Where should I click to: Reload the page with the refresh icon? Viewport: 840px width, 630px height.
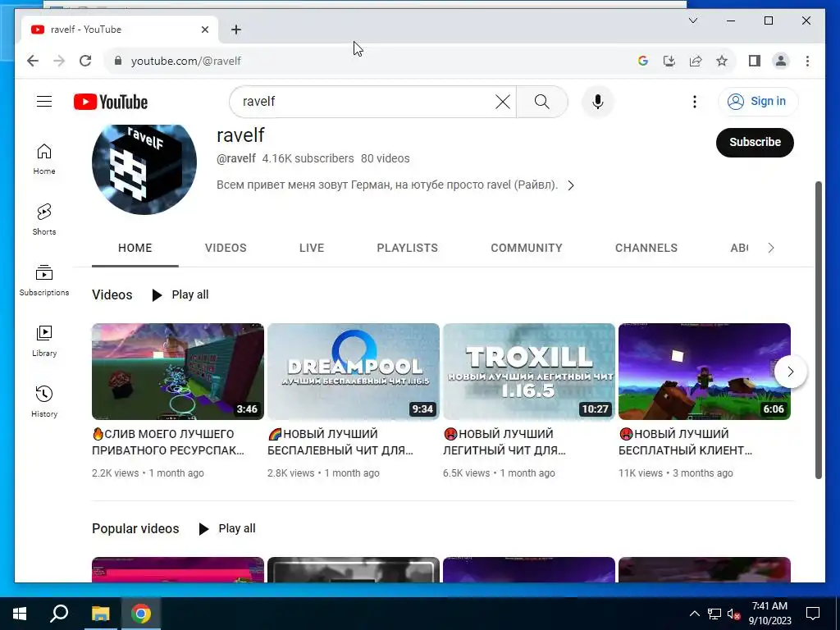pos(85,61)
